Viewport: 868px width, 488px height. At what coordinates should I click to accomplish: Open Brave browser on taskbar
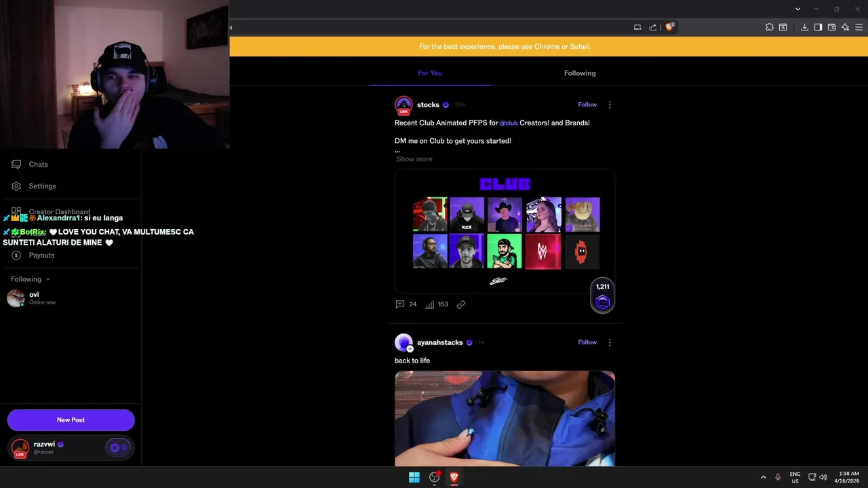pos(454,477)
